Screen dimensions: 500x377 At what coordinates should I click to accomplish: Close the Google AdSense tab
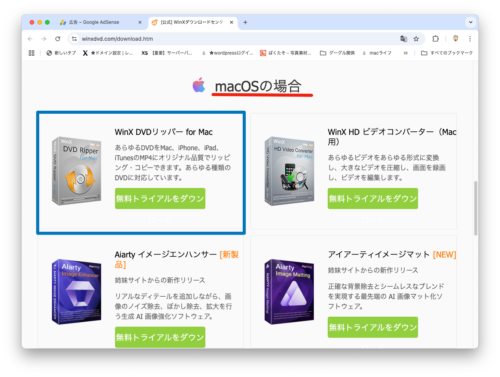coord(140,22)
